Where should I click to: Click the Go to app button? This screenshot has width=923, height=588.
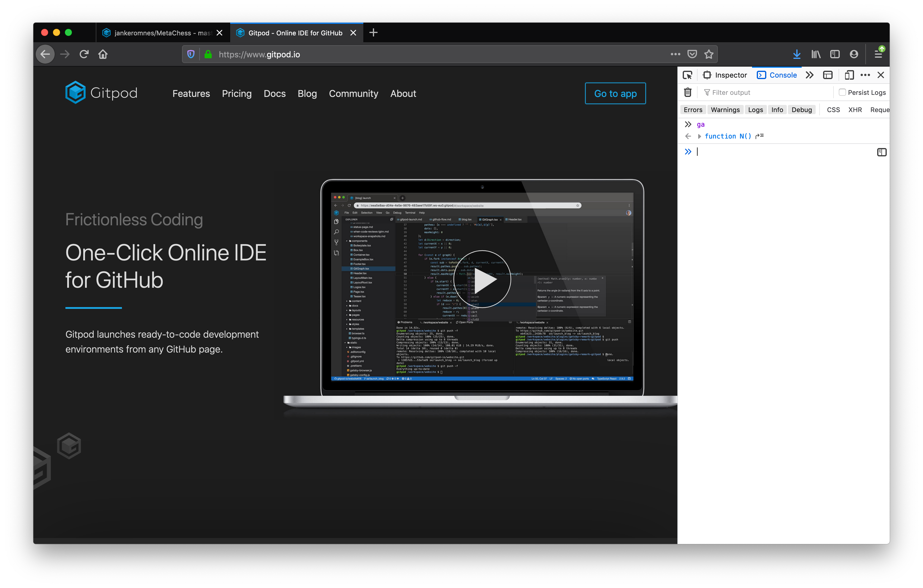point(615,94)
